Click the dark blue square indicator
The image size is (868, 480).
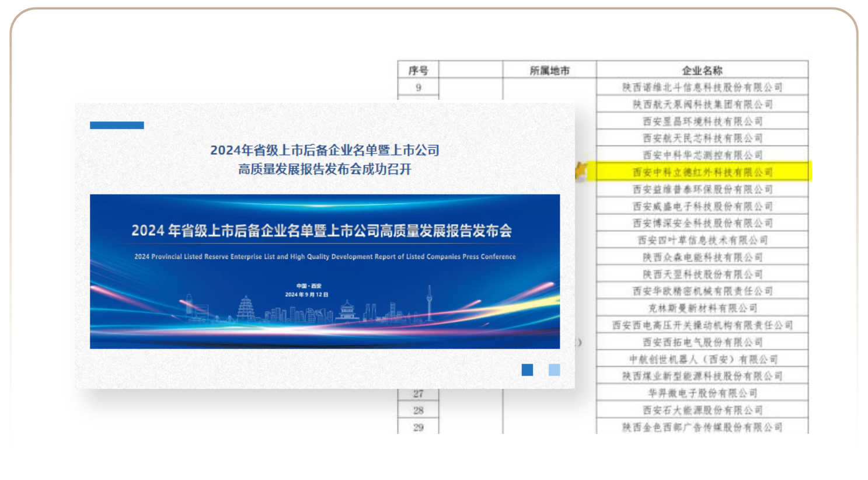[527, 370]
